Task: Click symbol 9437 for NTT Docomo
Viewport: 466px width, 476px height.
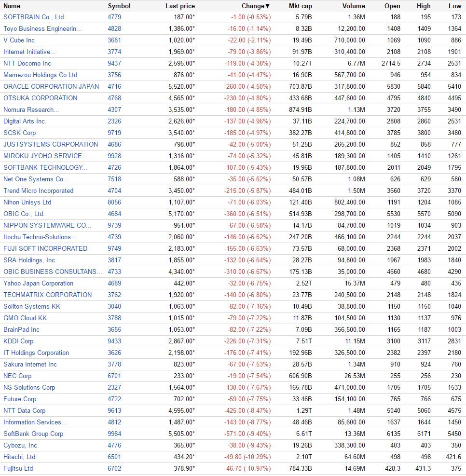Action: pos(114,63)
